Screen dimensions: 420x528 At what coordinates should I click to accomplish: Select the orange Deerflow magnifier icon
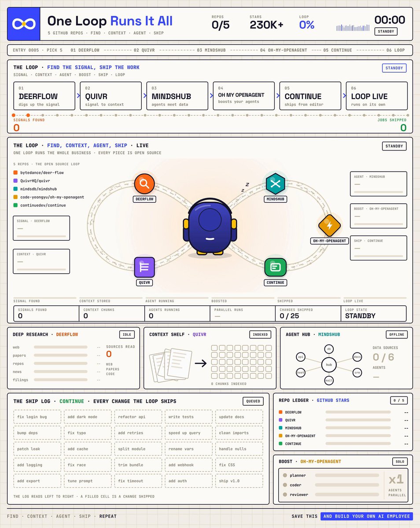pos(145,183)
